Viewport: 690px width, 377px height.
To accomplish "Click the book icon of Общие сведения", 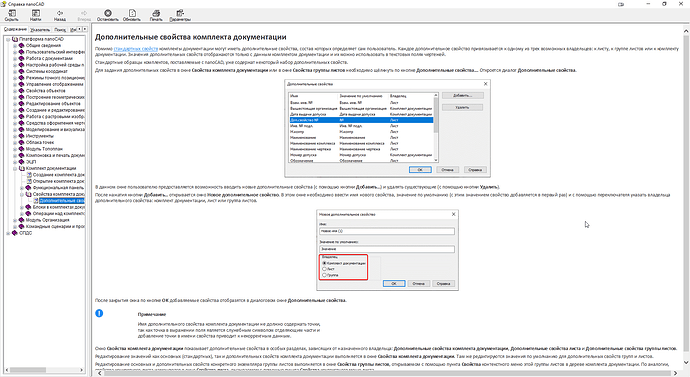I will (x=22, y=45).
